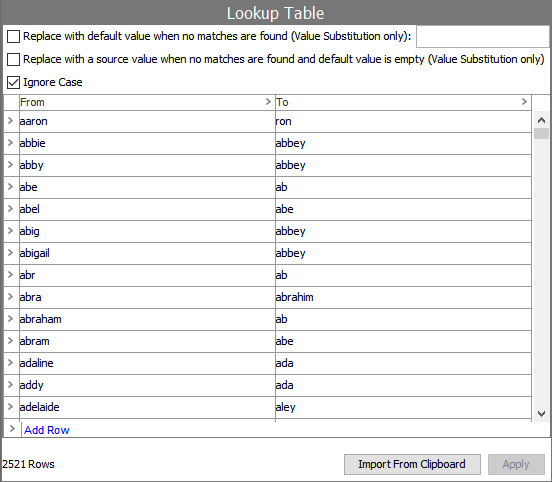Check replace with a source value option
552x482 pixels.
pyautogui.click(x=13, y=59)
